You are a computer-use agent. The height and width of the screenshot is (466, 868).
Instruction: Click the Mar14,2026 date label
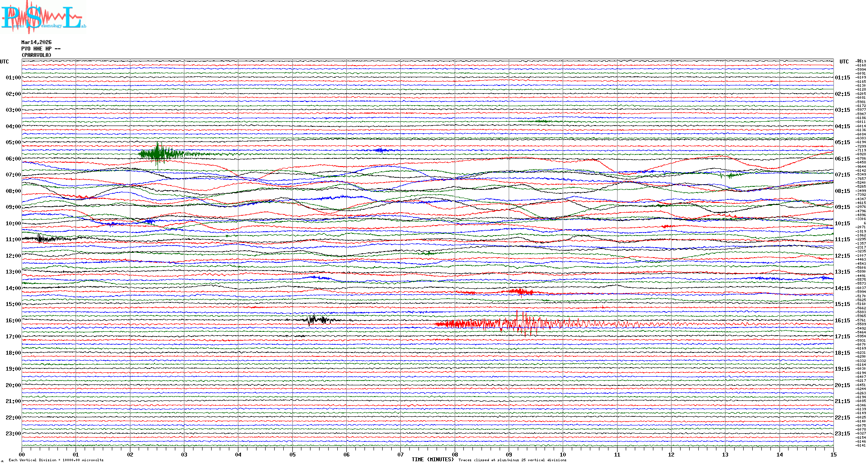click(36, 42)
